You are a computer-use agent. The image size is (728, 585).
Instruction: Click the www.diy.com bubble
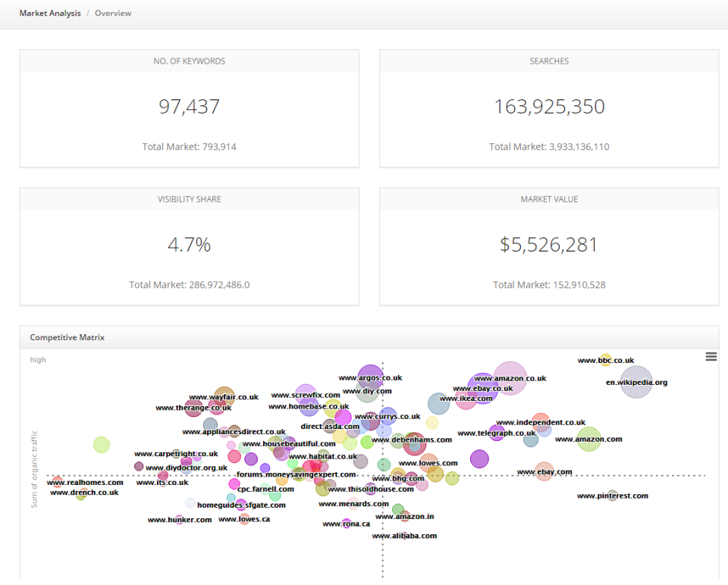coord(368,390)
